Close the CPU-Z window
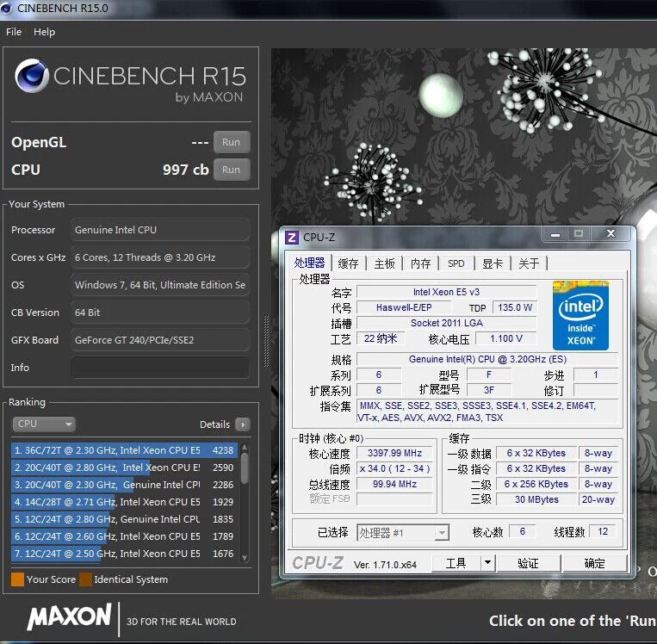 [611, 233]
